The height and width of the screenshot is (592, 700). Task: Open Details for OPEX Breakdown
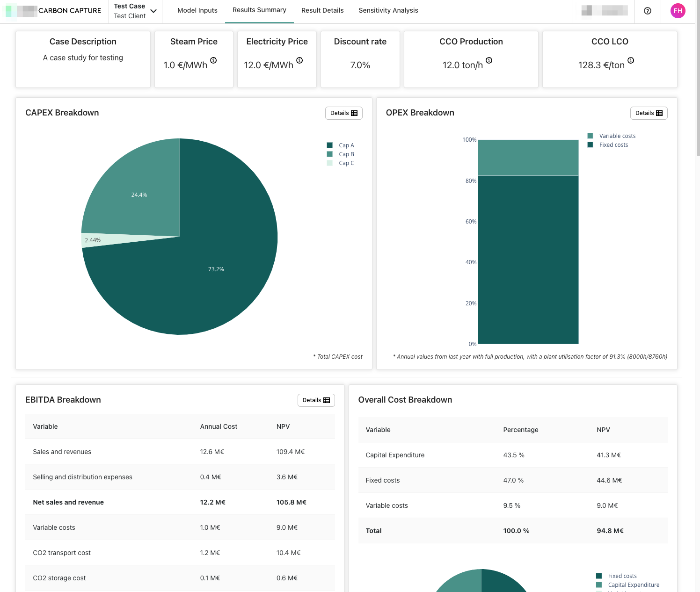point(649,113)
